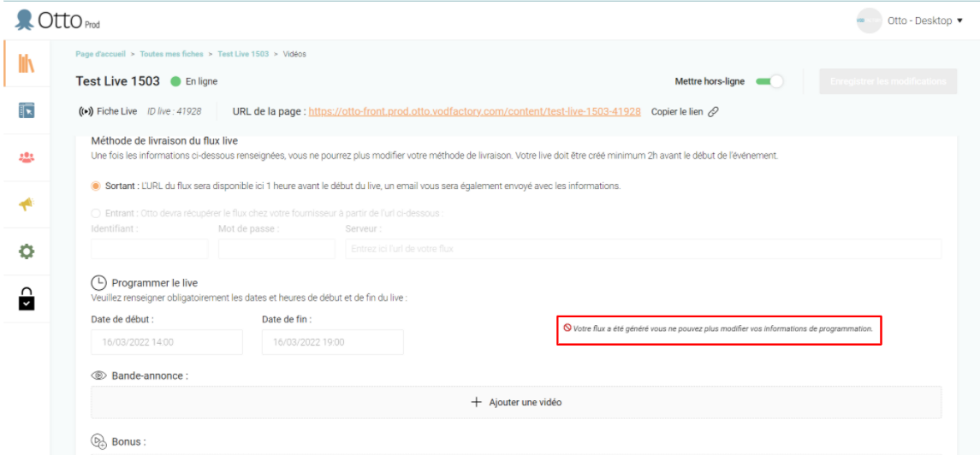The width and height of the screenshot is (980, 455).
Task: Click the Programmer le live heading
Action: [155, 283]
